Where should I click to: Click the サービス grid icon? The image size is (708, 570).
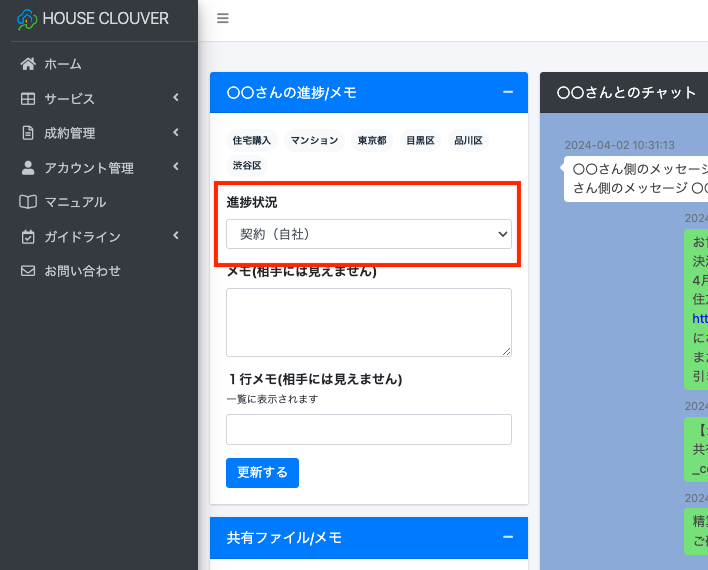coord(28,98)
